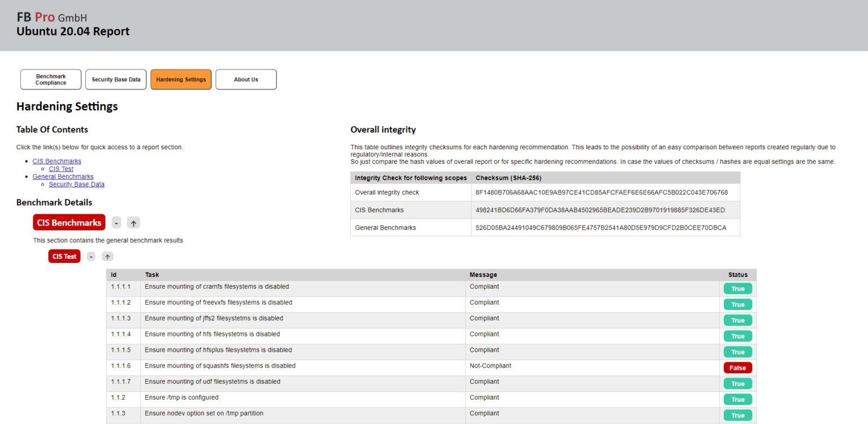868x424 pixels.
Task: Collapse the CIS Benchmarks section
Action: (116, 222)
